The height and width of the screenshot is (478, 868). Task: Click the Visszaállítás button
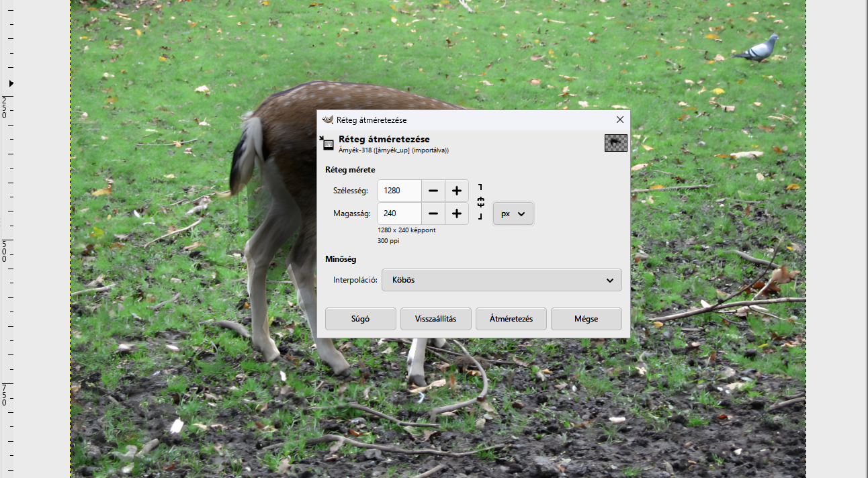436,319
